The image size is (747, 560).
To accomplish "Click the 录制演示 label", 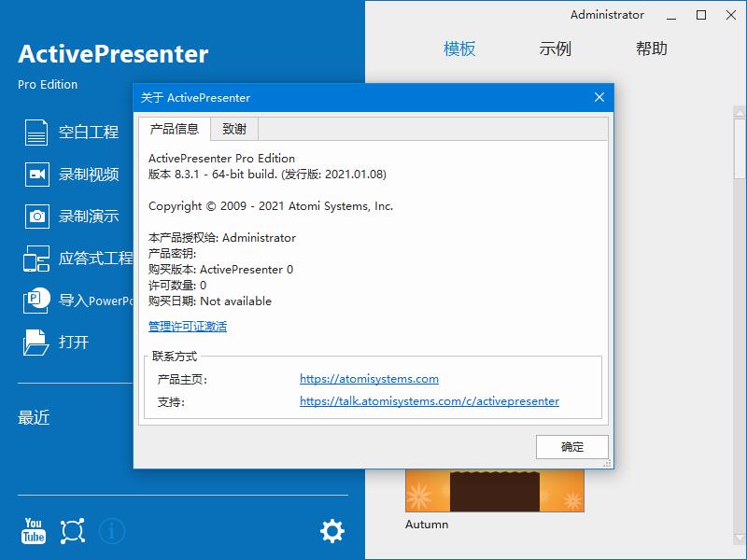I will 89,217.
